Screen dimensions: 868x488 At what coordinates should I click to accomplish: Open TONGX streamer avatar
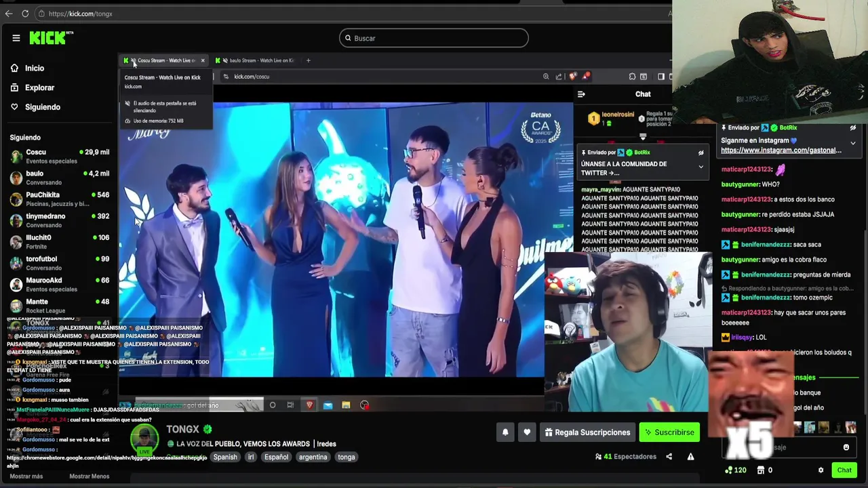144,439
